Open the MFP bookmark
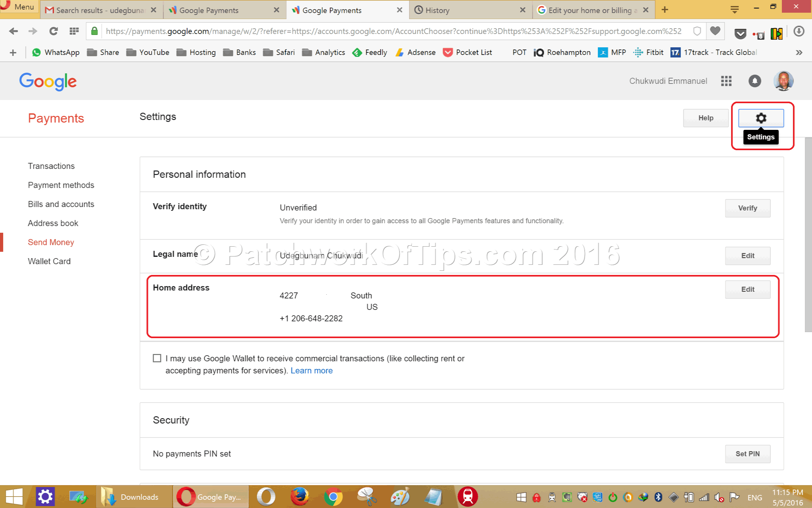Image resolution: width=812 pixels, height=508 pixels. click(612, 52)
